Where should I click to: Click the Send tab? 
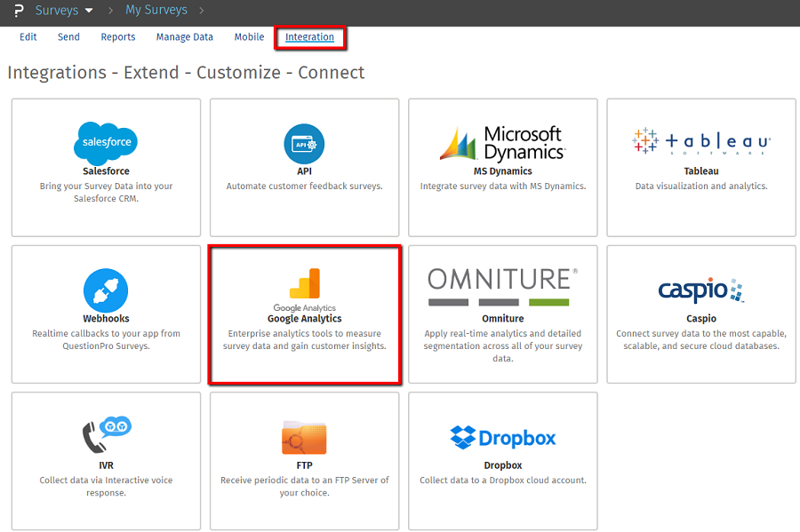tap(68, 37)
